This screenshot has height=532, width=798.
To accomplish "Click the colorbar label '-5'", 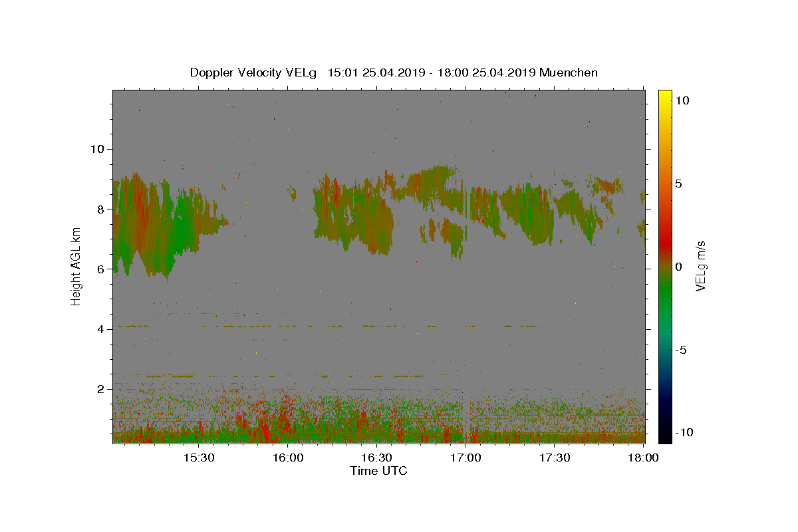I will 680,350.
